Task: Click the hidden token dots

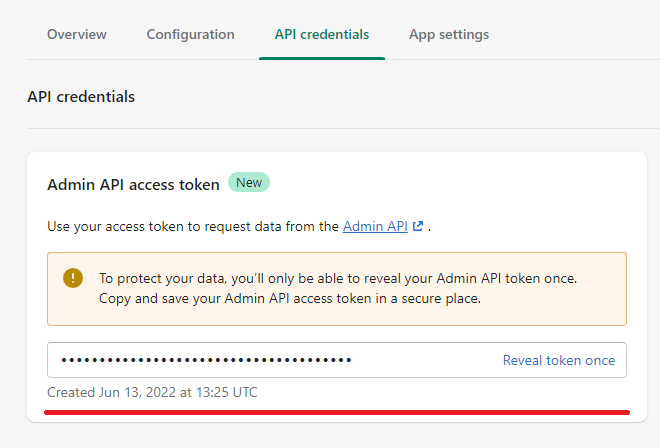Action: 206,360
